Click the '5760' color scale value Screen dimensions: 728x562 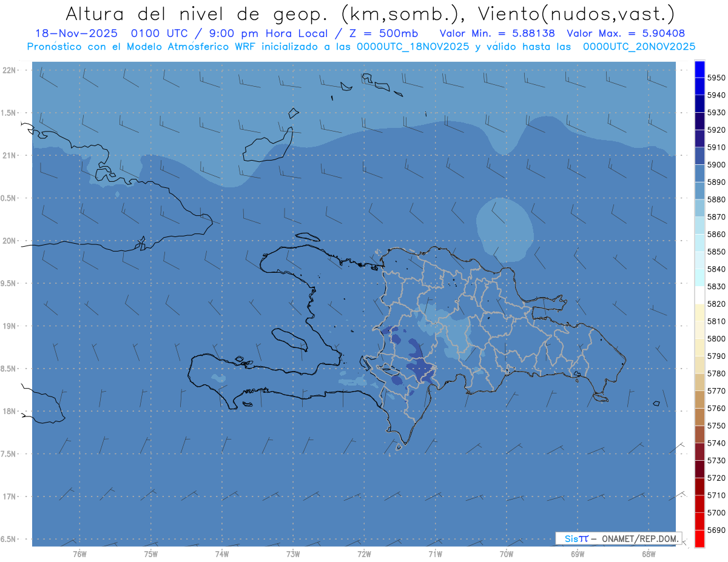[716, 408]
